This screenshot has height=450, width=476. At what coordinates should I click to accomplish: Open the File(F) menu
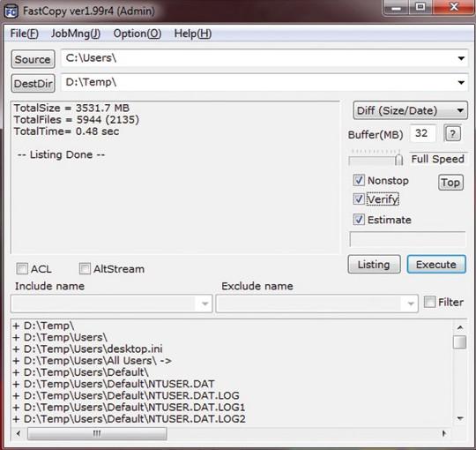(x=25, y=34)
